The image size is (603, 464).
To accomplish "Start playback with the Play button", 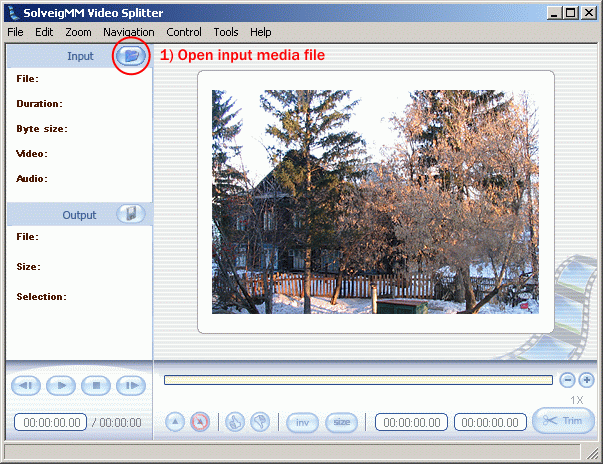I will [61, 385].
